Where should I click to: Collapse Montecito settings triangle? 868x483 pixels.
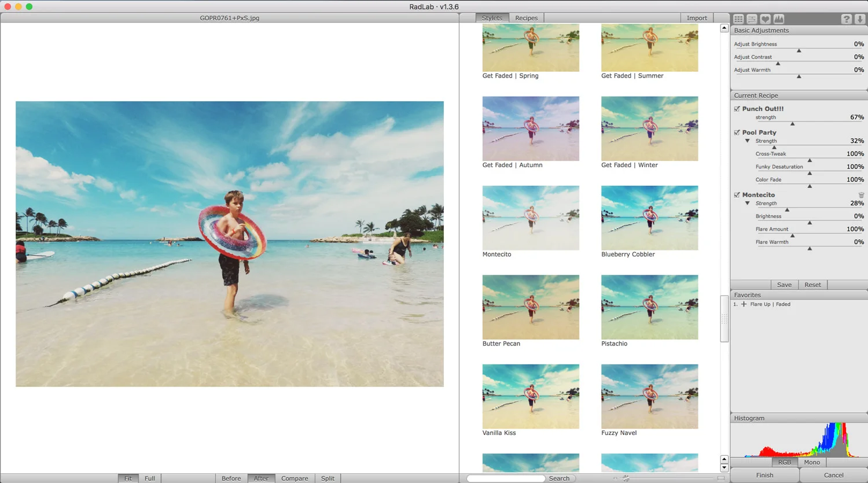[748, 204]
